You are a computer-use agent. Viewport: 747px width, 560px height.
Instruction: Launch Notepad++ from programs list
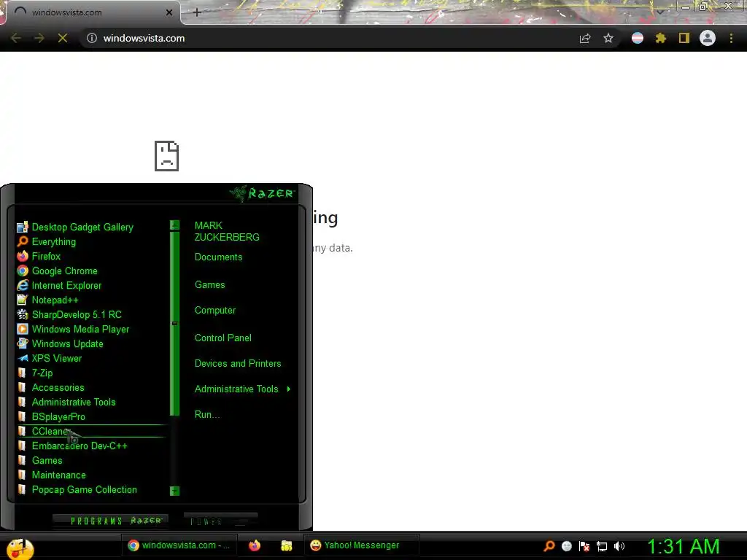(47, 300)
